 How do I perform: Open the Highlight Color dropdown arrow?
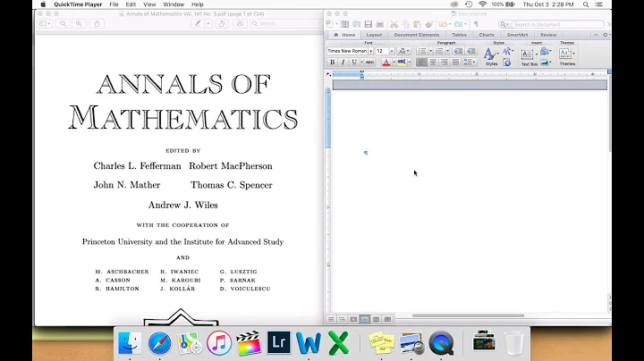click(x=409, y=63)
